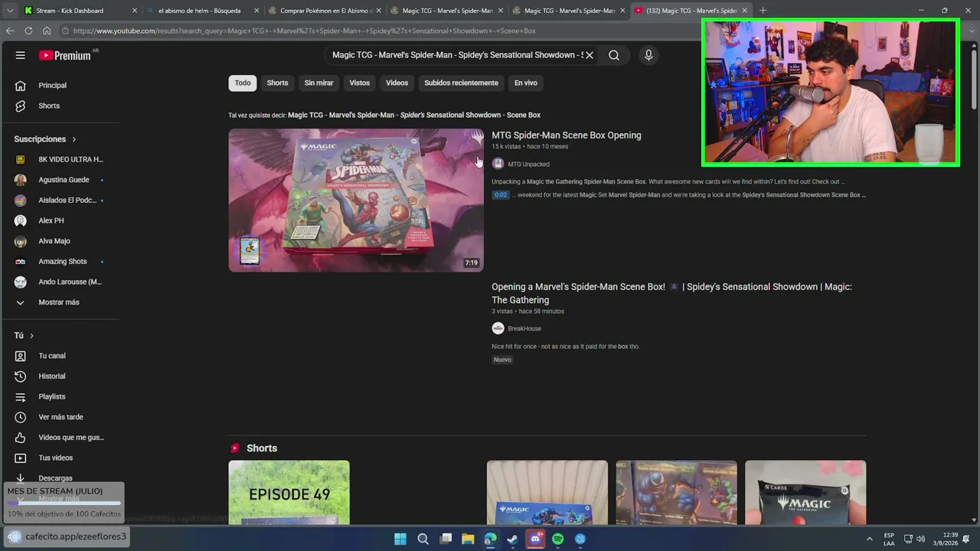Image resolution: width=980 pixels, height=551 pixels.
Task: Go to YouTube Premium home logo
Action: 65,55
